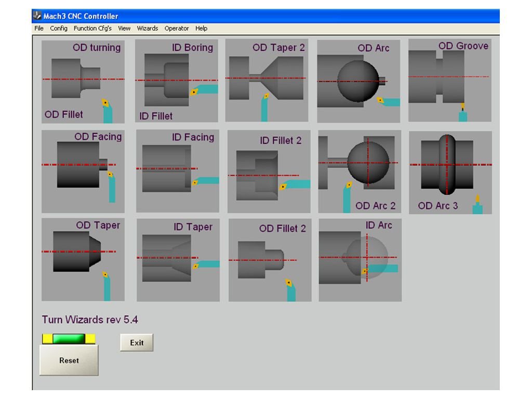
Task: Open the Operator menu
Action: pos(177,29)
